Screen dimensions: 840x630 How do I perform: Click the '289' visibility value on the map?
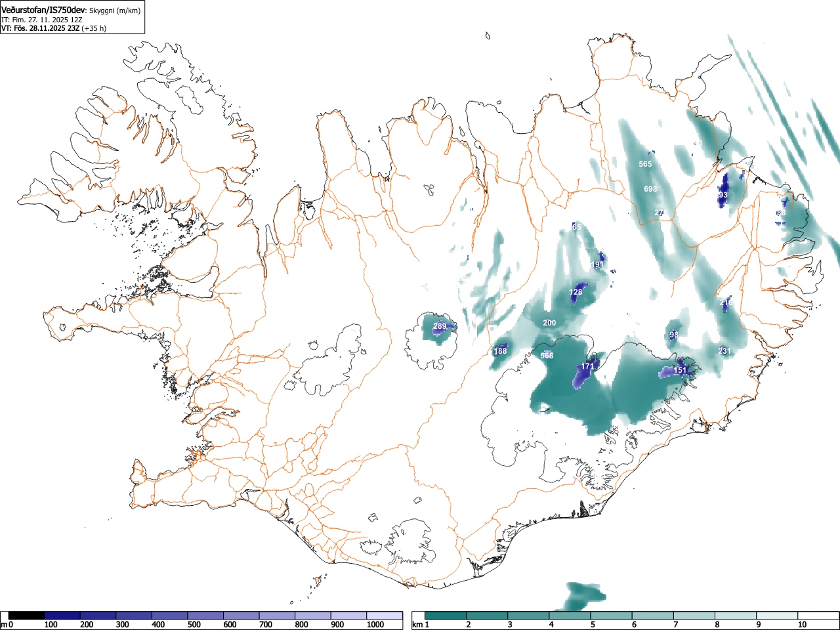pyautogui.click(x=440, y=326)
